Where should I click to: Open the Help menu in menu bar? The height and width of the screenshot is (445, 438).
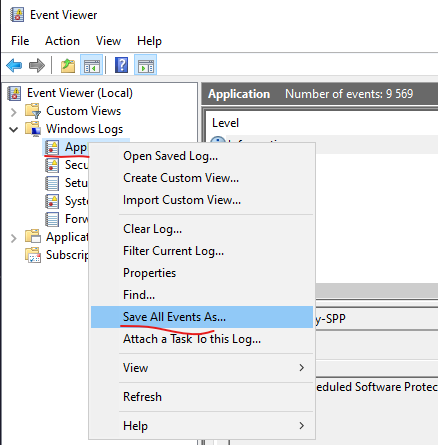pos(149,41)
